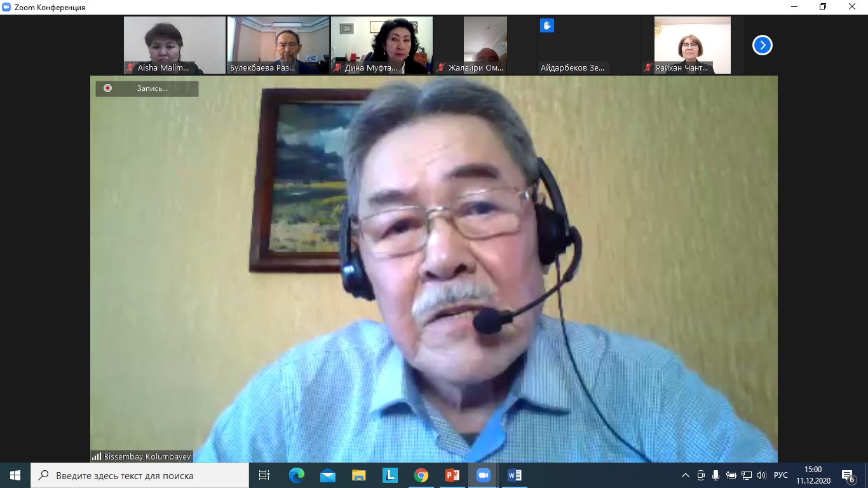Image resolution: width=868 pixels, height=488 pixels.
Task: Switch to PowerPoint on the taskbar
Action: tap(452, 475)
